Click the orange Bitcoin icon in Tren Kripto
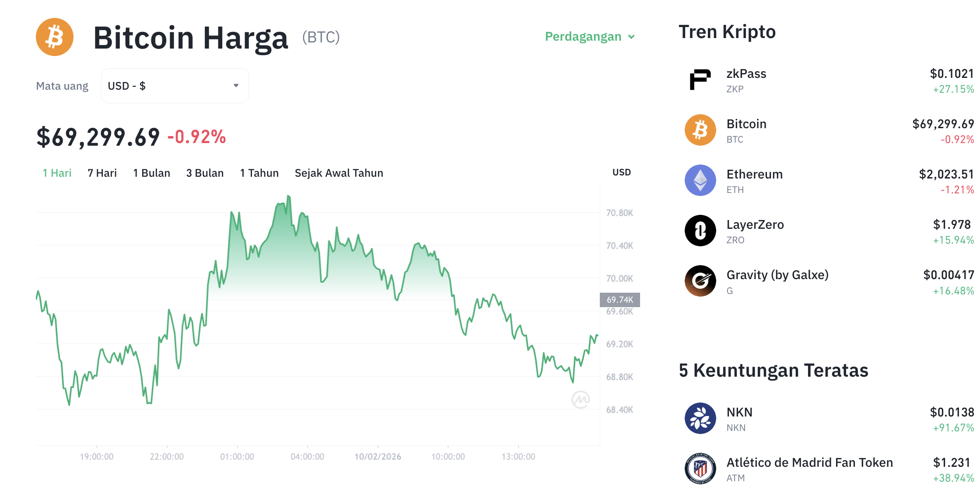980x490 pixels. coord(700,130)
